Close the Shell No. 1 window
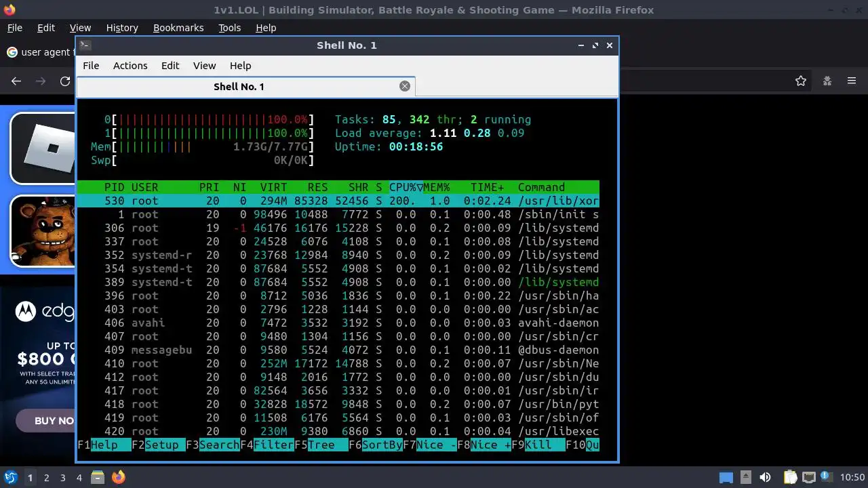The image size is (868, 488). pyautogui.click(x=610, y=45)
